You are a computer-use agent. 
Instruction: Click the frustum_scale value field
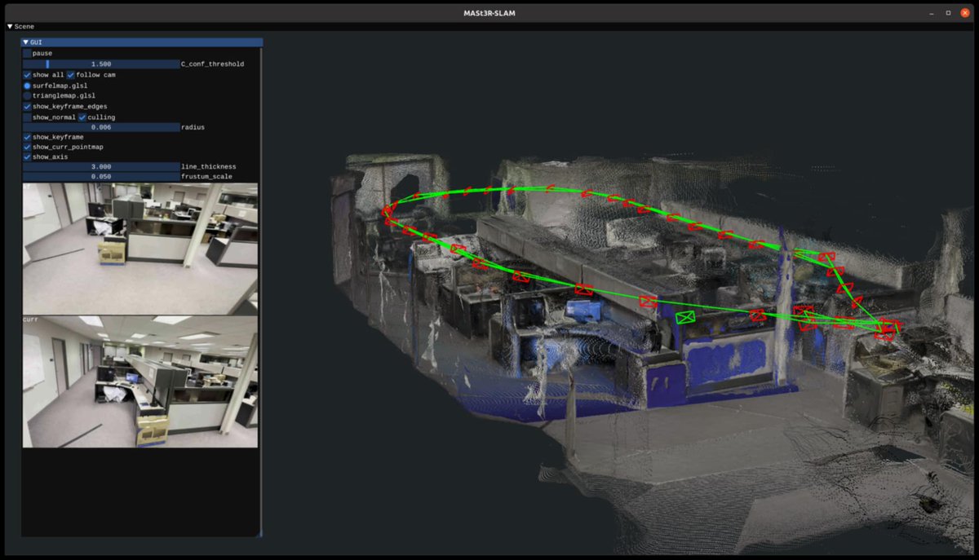100,176
